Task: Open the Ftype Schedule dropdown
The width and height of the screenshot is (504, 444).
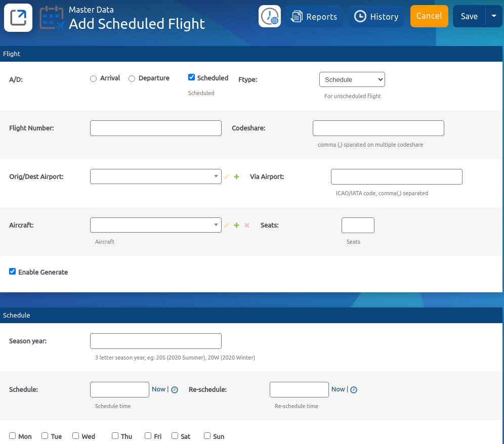Action: (x=352, y=79)
